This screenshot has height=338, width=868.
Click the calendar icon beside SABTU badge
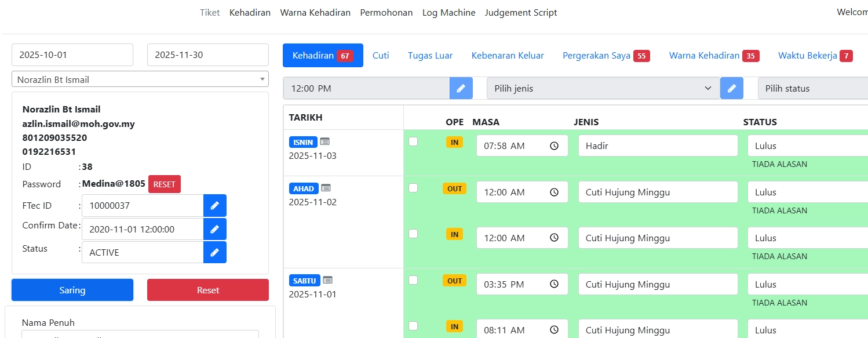327,280
